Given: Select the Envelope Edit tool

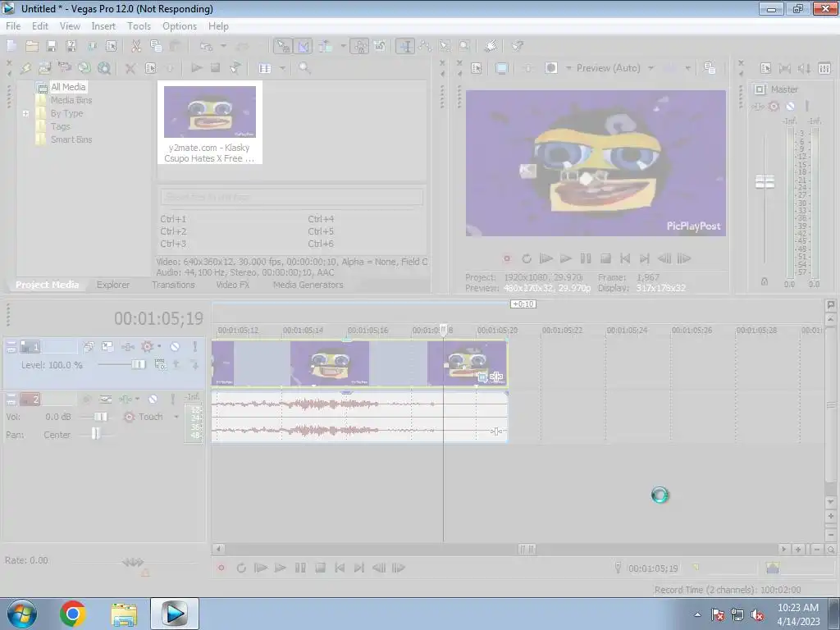Looking at the screenshot, I should pos(426,46).
